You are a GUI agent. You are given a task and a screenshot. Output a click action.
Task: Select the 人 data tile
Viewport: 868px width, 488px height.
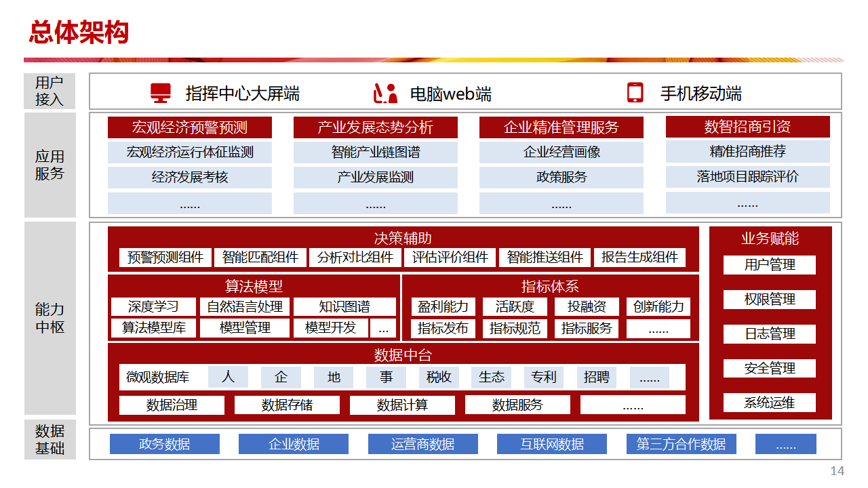pyautogui.click(x=228, y=378)
